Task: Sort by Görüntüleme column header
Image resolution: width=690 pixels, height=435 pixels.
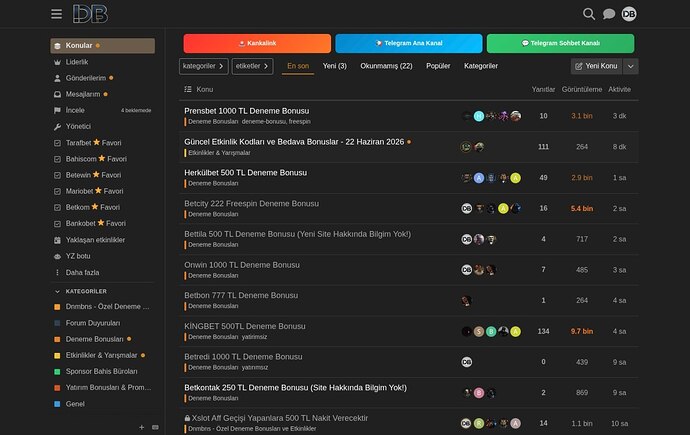Action: click(582, 90)
